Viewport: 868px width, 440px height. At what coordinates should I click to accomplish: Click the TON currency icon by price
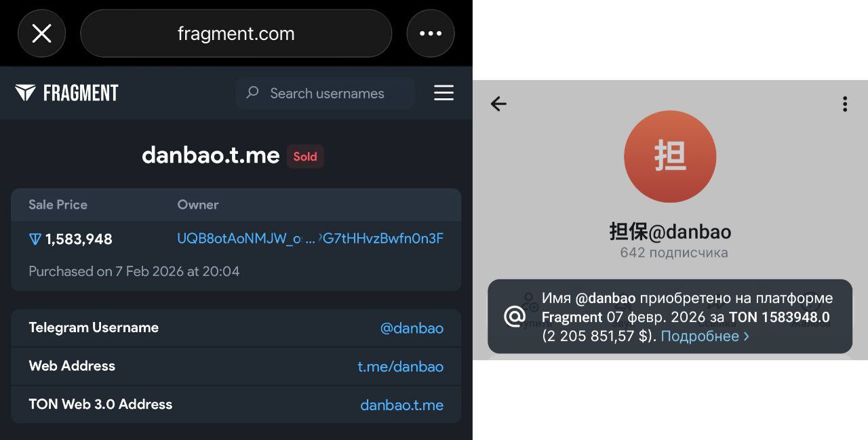(x=35, y=239)
